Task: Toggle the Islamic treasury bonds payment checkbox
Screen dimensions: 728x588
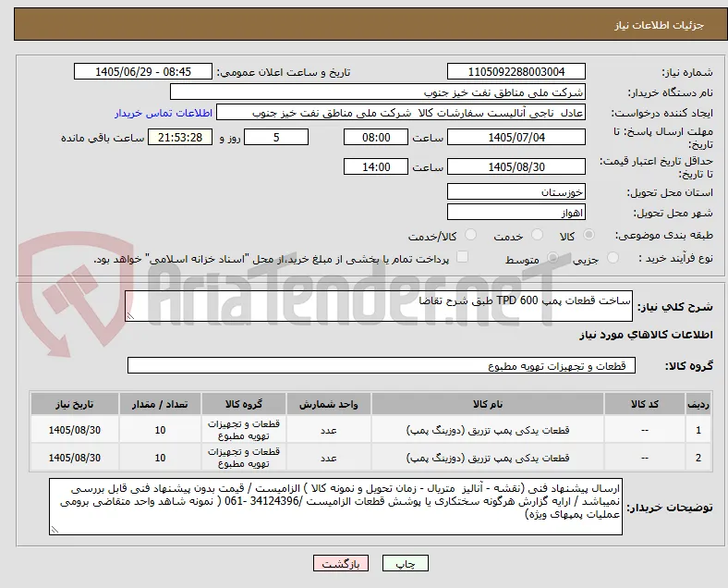Action: point(463,257)
